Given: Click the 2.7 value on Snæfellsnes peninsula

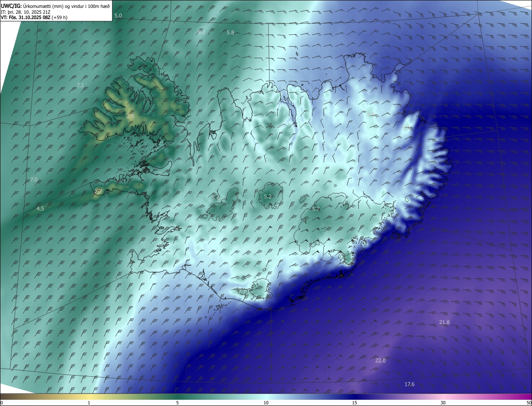Looking at the screenshot, I should point(98,191).
